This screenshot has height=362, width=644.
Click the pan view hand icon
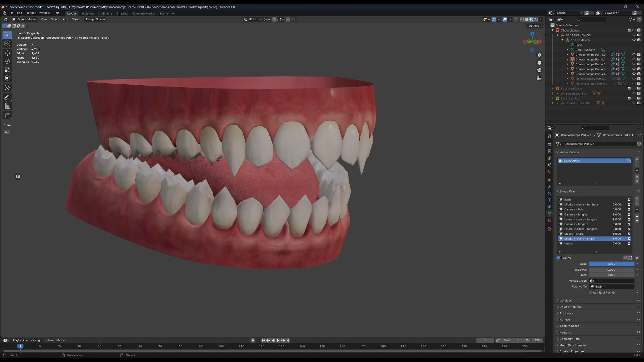tap(539, 63)
